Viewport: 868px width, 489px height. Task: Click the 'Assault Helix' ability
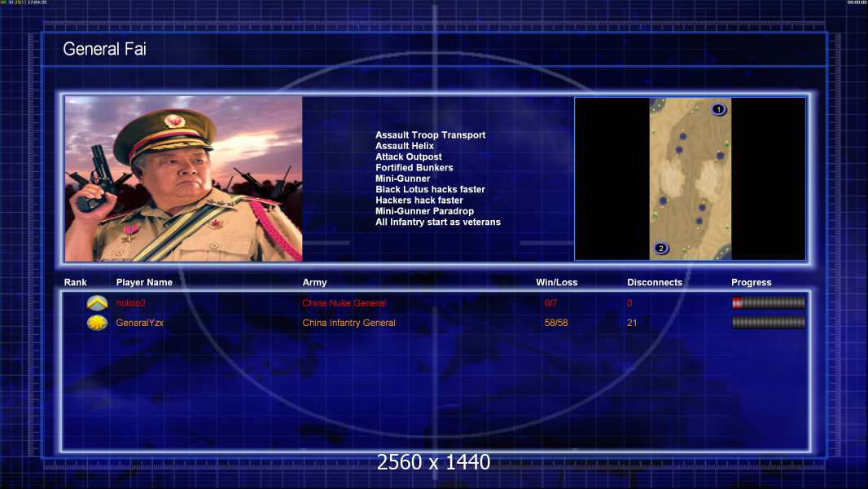pos(405,146)
